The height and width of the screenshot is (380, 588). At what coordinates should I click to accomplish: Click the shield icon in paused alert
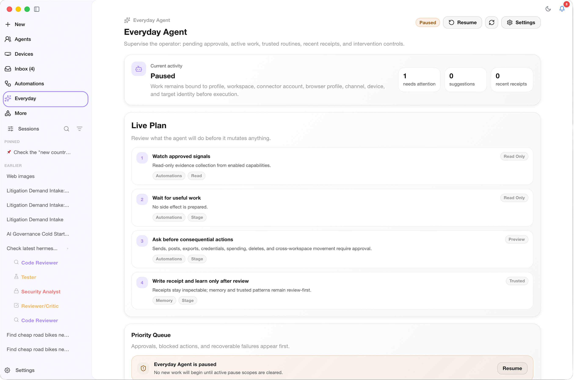click(x=143, y=368)
